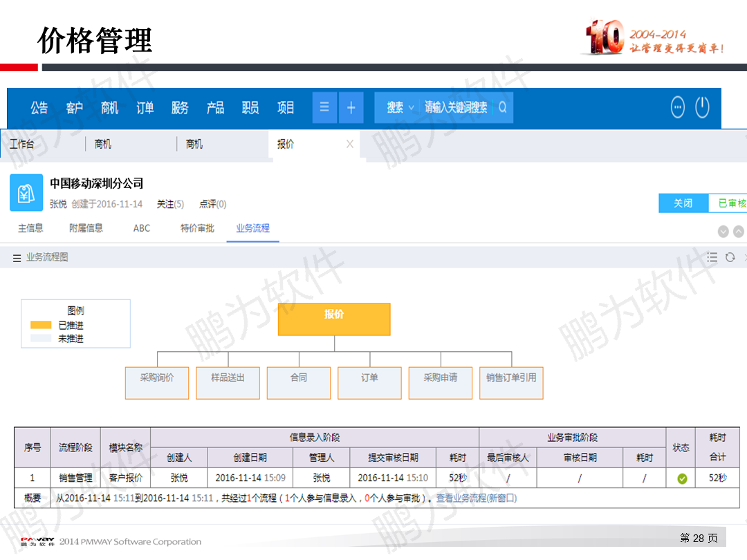
Task: Click 关注(5) link
Action: (171, 204)
